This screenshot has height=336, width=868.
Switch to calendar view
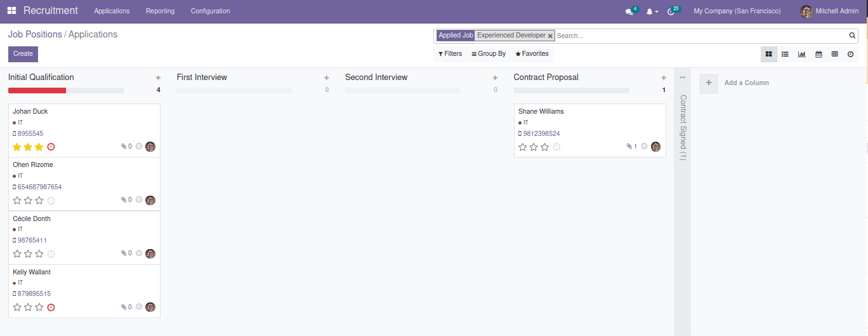[819, 55]
